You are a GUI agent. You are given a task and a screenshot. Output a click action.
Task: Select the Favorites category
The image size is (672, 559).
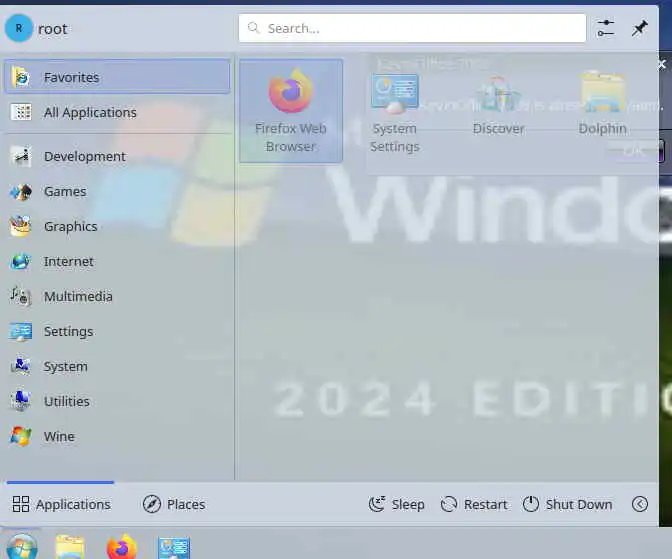(x=117, y=77)
